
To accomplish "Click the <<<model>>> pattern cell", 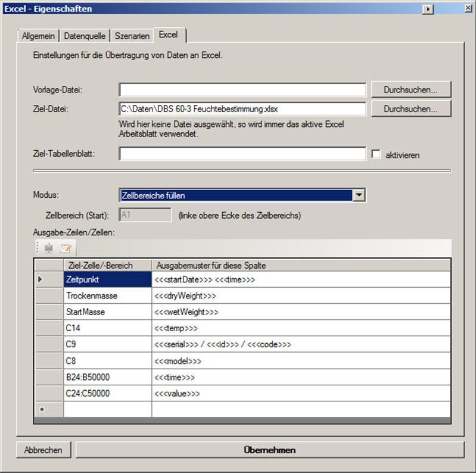I will coord(301,360).
